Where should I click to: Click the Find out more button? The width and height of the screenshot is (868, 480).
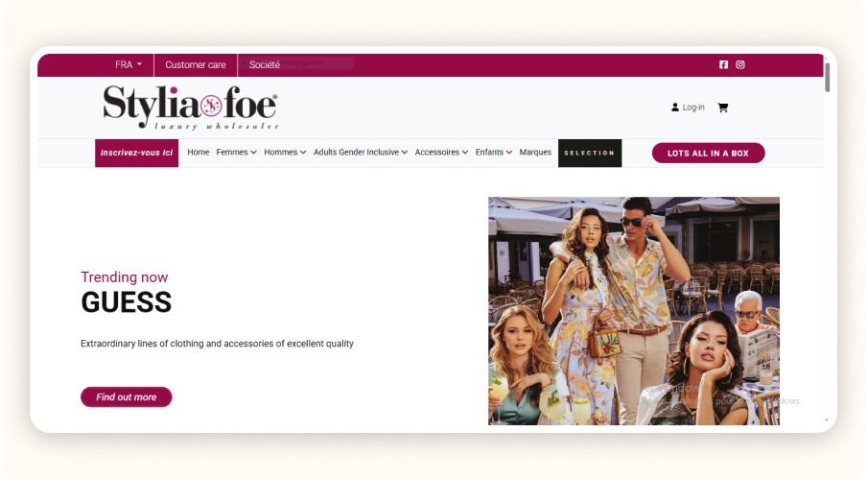[x=127, y=396]
